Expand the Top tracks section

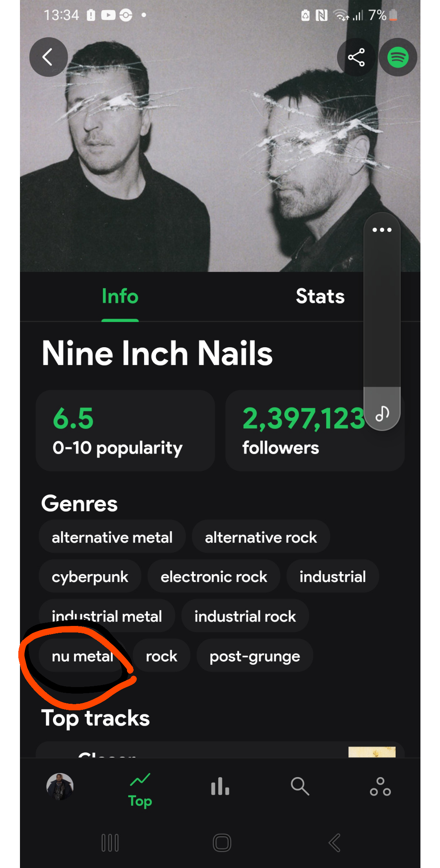95,718
